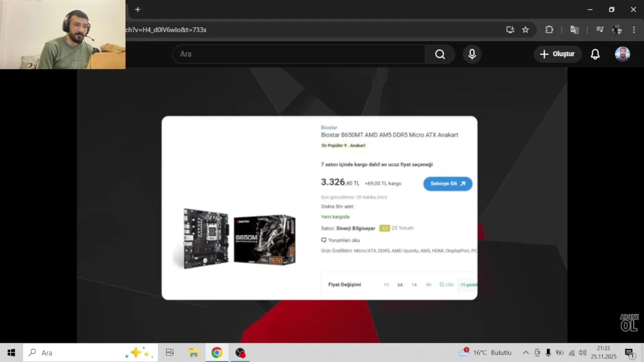Image resolution: width=644 pixels, height=362 pixels.
Task: Bookmark this page with the star icon
Action: (x=525, y=30)
